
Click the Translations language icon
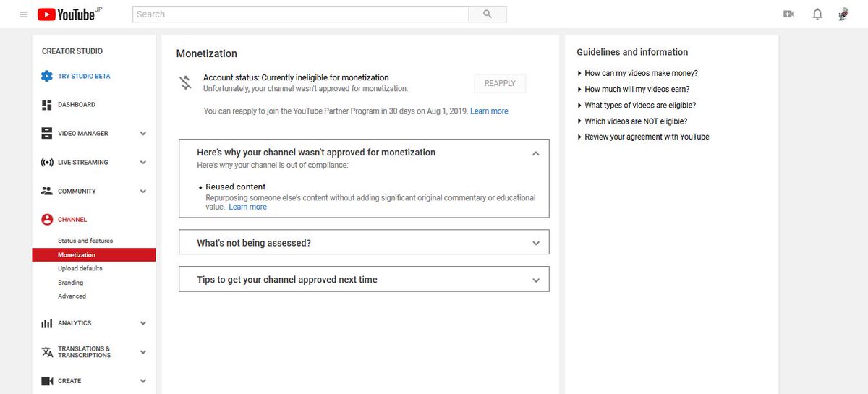[x=47, y=352]
